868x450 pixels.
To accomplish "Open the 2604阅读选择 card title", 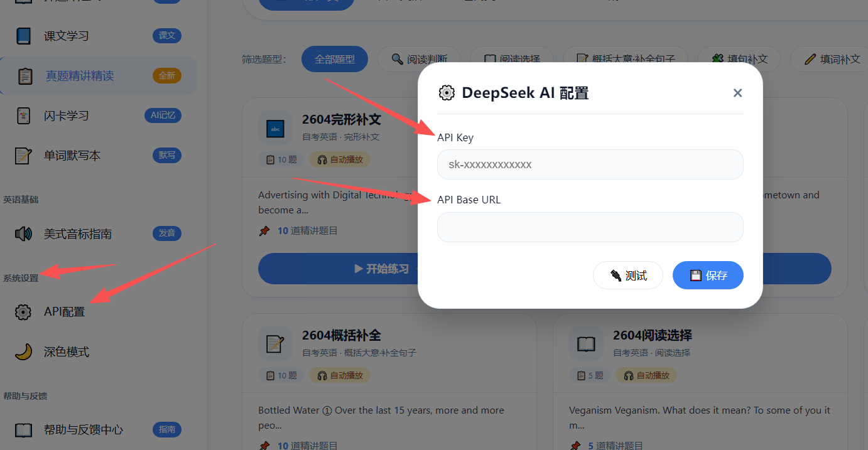I will 653,335.
